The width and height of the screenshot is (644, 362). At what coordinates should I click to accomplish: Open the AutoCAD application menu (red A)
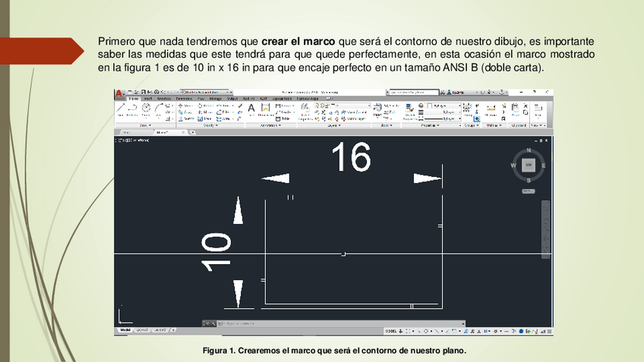coord(118,93)
